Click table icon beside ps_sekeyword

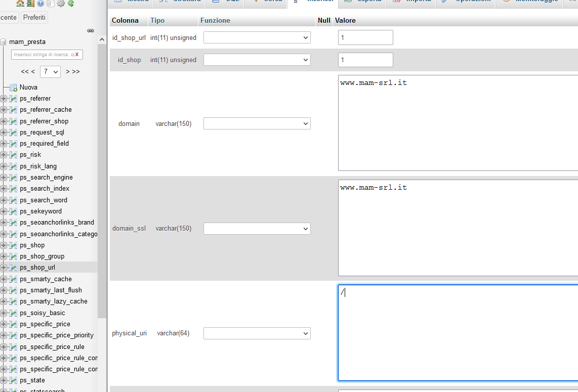tap(13, 211)
